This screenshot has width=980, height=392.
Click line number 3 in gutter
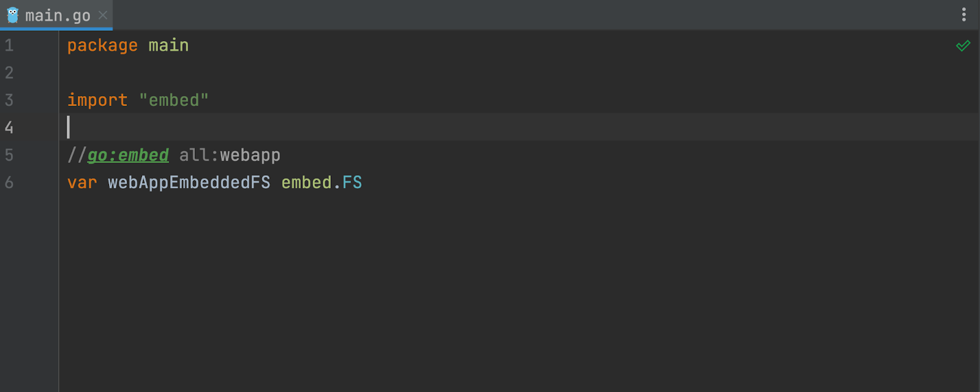[x=9, y=100]
